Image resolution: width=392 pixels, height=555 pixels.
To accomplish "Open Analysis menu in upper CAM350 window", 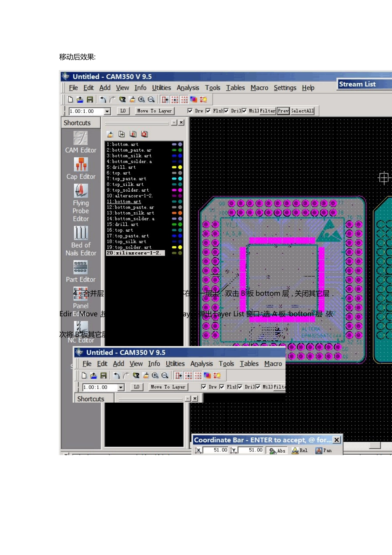I will tap(188, 88).
